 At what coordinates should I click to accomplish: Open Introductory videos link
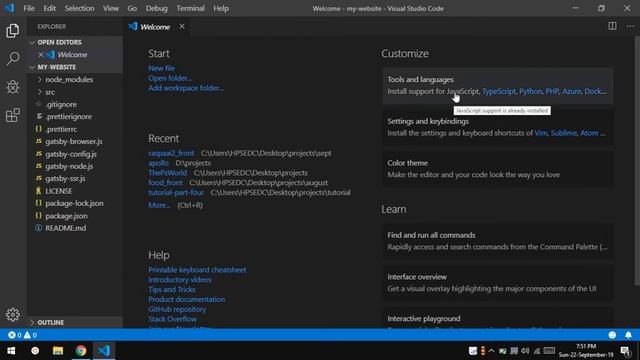pyautogui.click(x=180, y=280)
